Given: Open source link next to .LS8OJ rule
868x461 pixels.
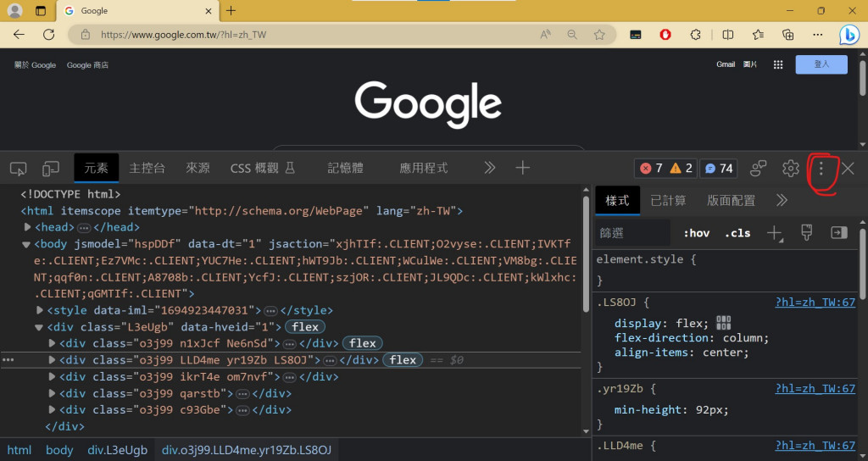Looking at the screenshot, I should (815, 303).
